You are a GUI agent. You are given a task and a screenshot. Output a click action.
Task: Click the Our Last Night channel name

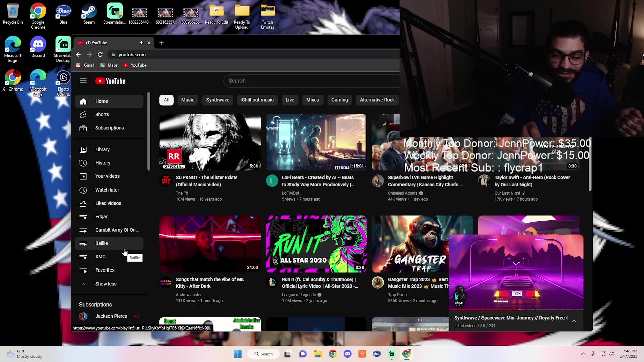tap(507, 193)
